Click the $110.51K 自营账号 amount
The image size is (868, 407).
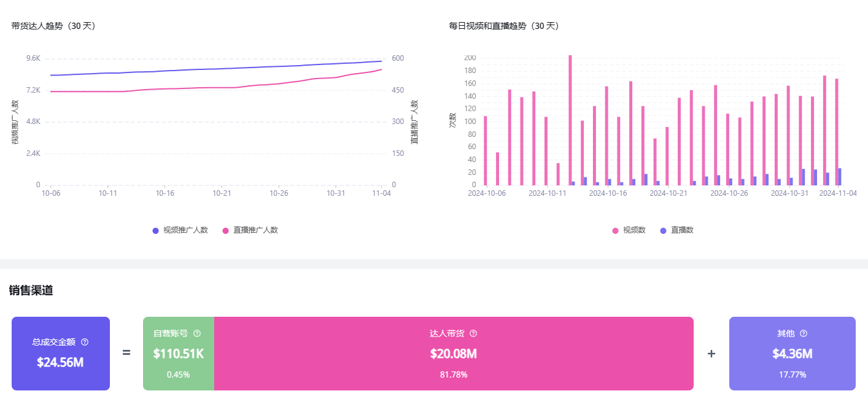(178, 354)
